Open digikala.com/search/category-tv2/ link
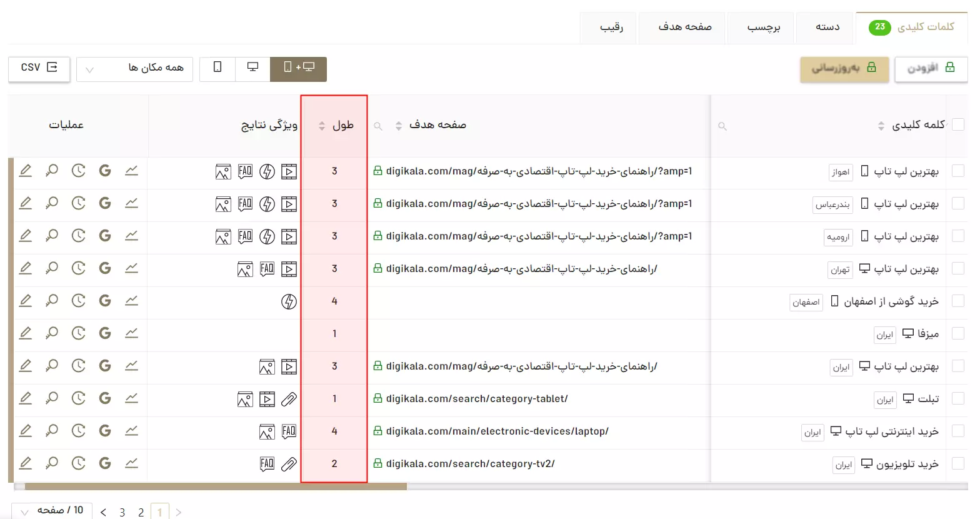Screen dimensions: 980x519 click(471, 463)
